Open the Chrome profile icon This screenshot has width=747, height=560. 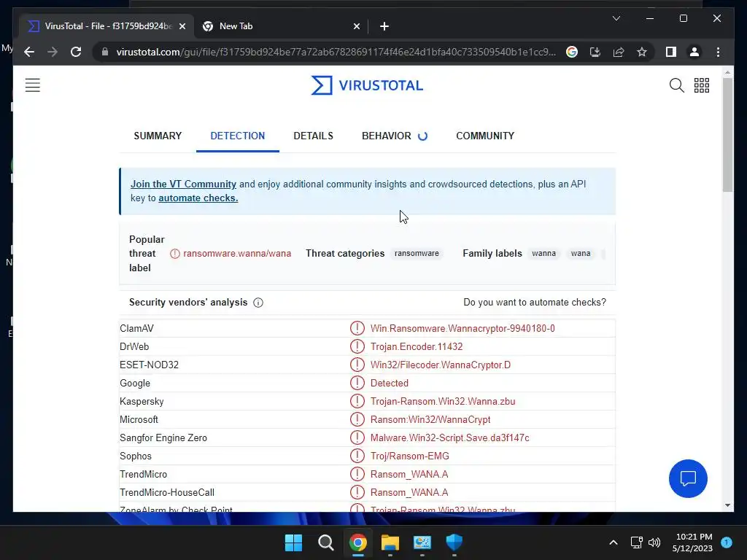(x=694, y=52)
